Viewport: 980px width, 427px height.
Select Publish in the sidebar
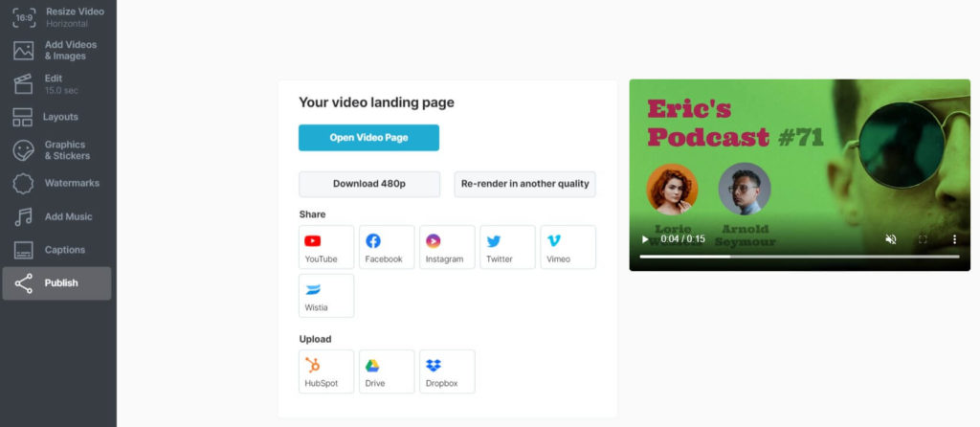(56, 283)
